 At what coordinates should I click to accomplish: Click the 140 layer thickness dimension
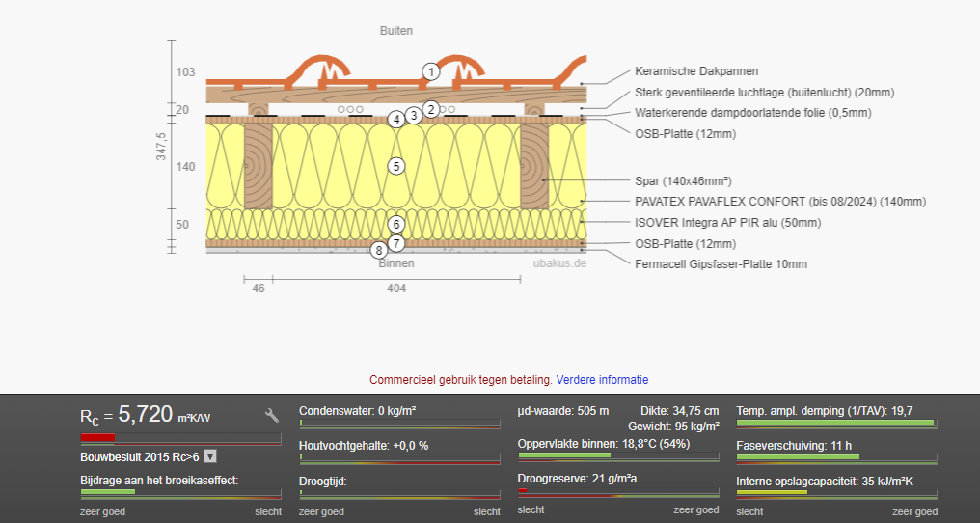[x=185, y=167]
